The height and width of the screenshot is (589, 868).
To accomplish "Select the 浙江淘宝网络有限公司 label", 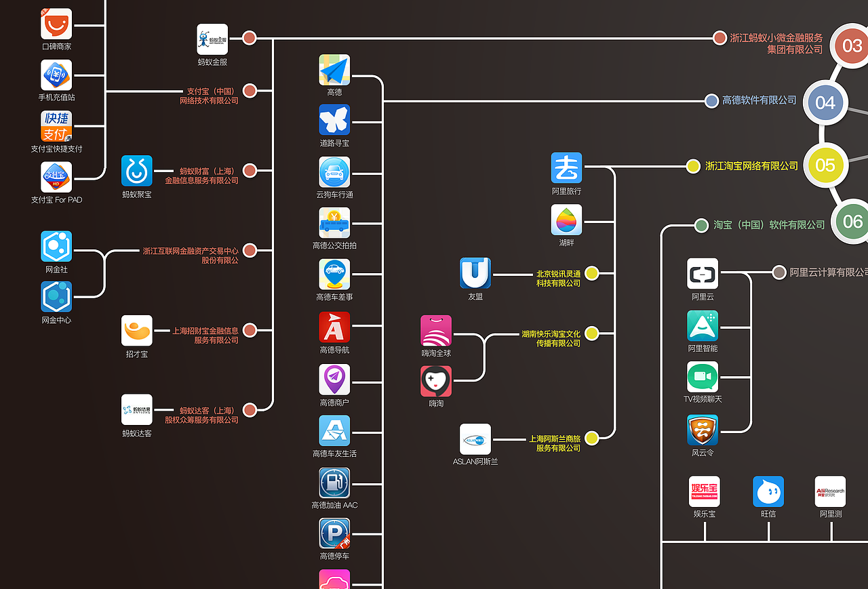I will (x=751, y=165).
